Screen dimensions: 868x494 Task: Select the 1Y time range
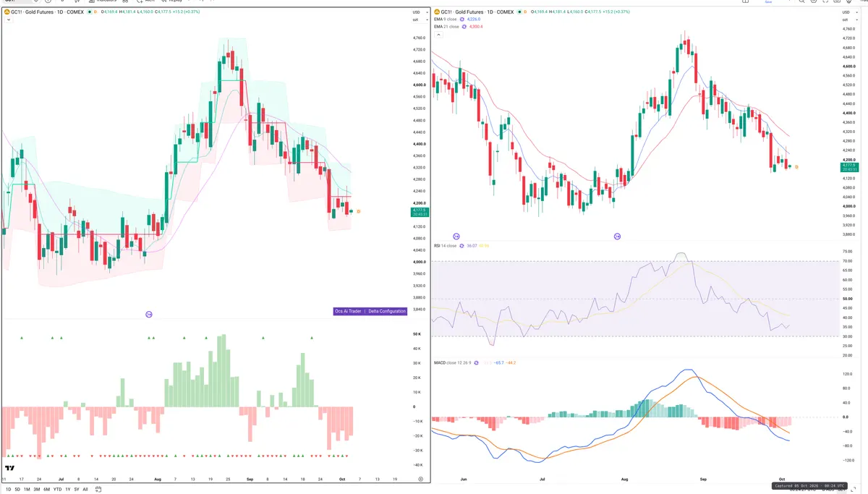[x=68, y=490]
